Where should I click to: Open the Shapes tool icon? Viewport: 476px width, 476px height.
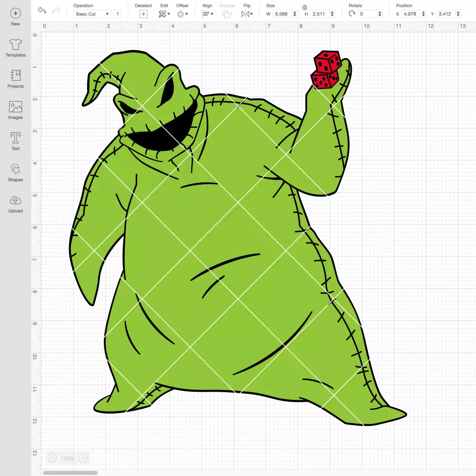(16, 169)
